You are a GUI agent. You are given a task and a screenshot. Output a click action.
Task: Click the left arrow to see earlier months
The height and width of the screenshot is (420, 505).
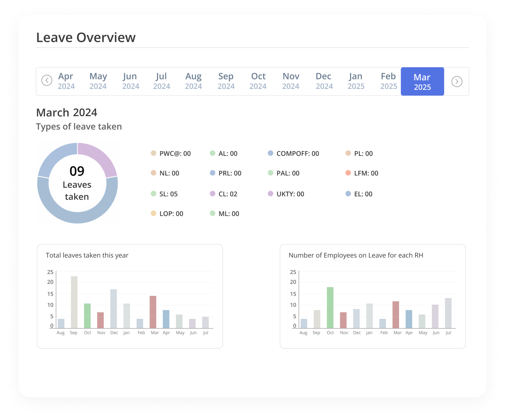(47, 81)
